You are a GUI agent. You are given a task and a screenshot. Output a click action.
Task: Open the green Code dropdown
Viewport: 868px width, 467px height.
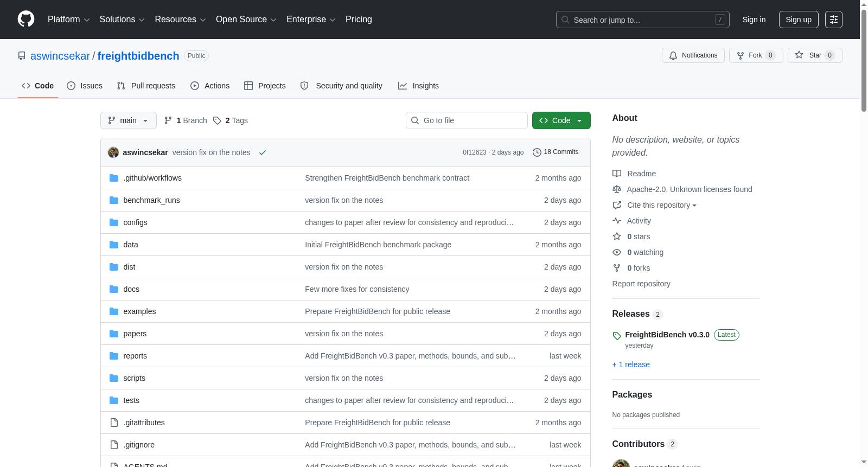[561, 120]
